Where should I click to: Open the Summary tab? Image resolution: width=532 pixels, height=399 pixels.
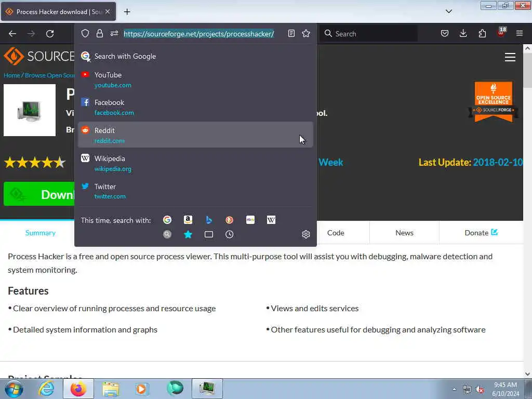(41, 233)
